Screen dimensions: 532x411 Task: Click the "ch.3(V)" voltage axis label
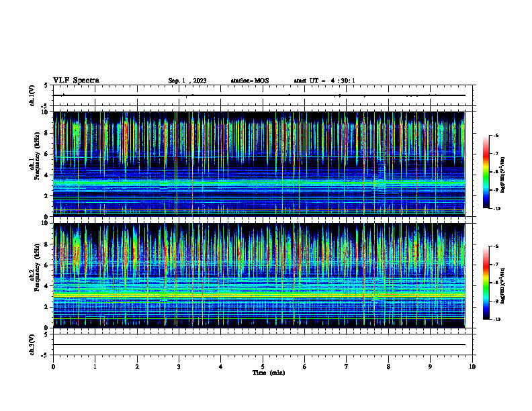(32, 345)
